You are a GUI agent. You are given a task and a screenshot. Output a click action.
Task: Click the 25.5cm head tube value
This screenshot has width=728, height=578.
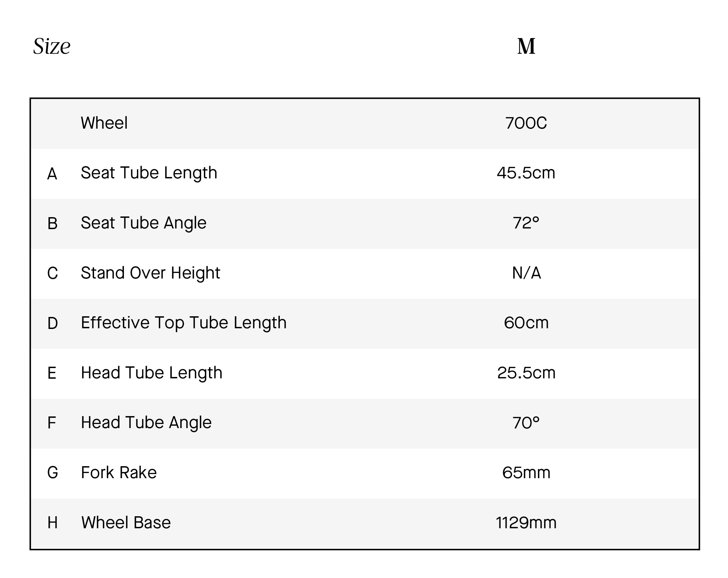tap(526, 373)
